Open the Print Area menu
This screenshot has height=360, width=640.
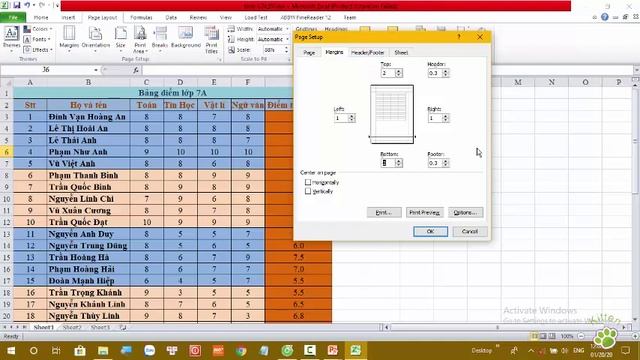click(x=140, y=39)
